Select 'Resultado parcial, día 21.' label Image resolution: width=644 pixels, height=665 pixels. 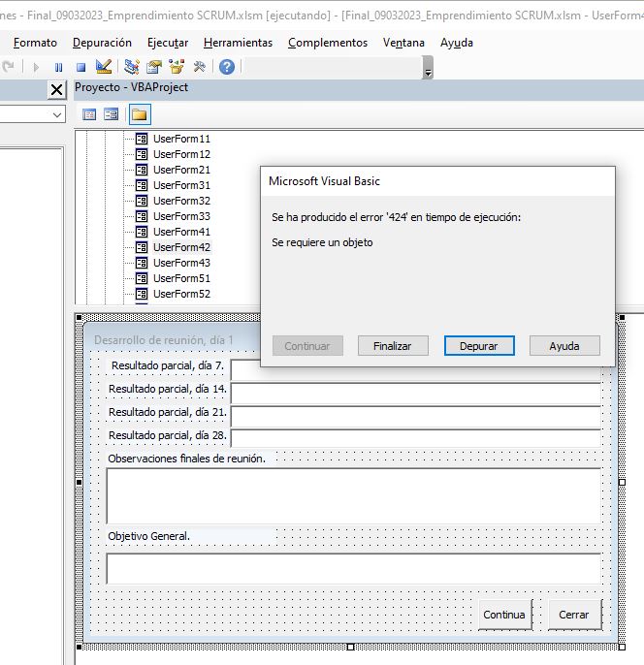[168, 412]
